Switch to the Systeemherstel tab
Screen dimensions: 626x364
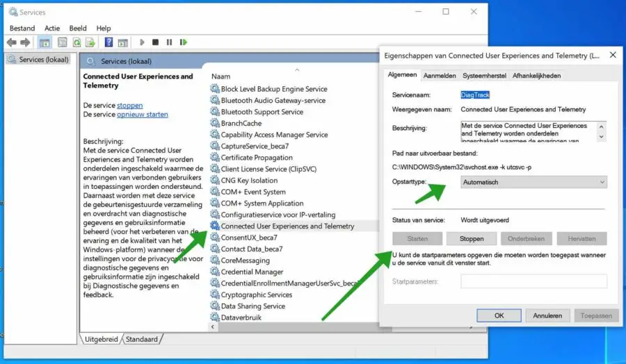pos(484,75)
